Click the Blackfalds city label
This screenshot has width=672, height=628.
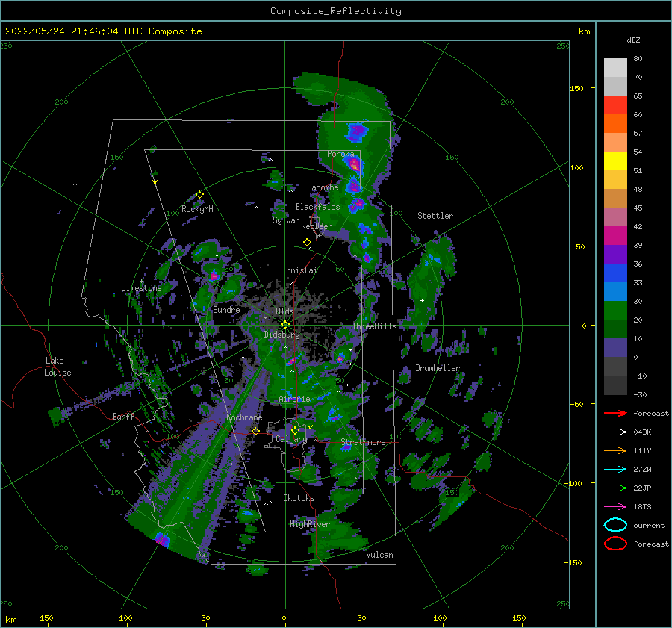(317, 207)
